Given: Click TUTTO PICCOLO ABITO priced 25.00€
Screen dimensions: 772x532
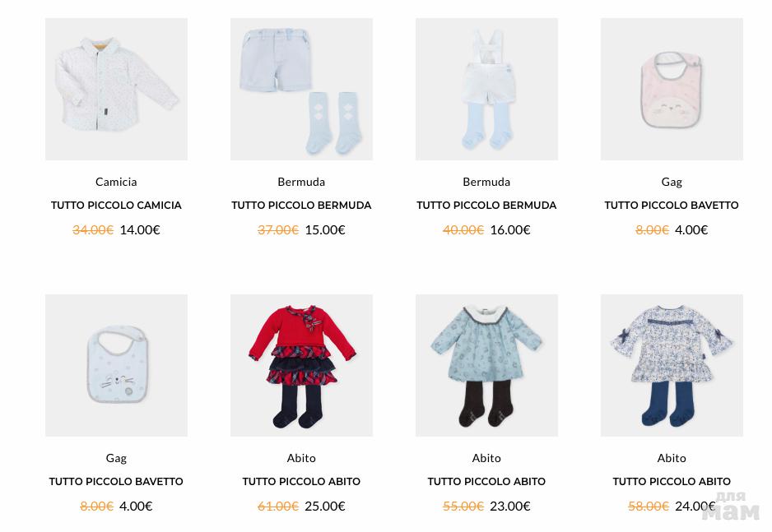Looking at the screenshot, I should (x=301, y=481).
